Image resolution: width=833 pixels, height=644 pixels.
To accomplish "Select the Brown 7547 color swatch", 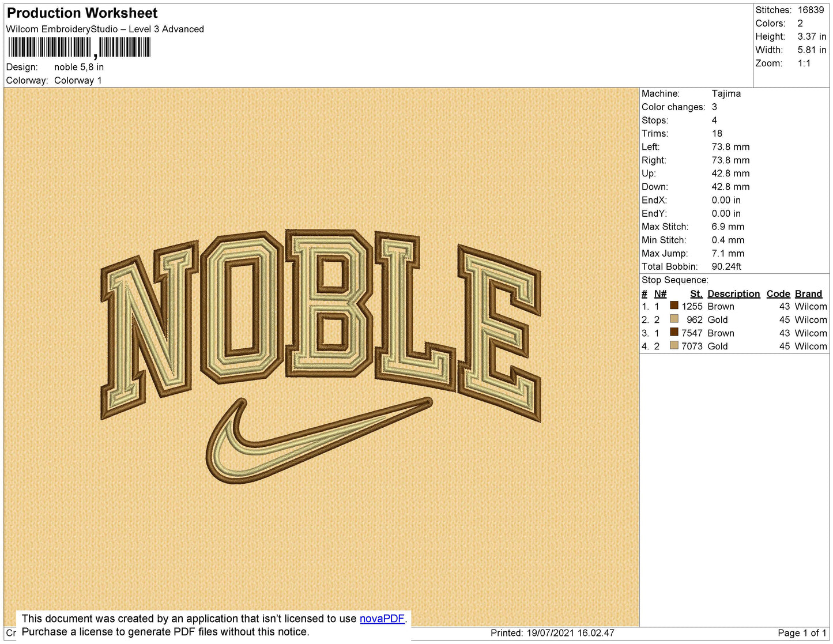I will 674,332.
